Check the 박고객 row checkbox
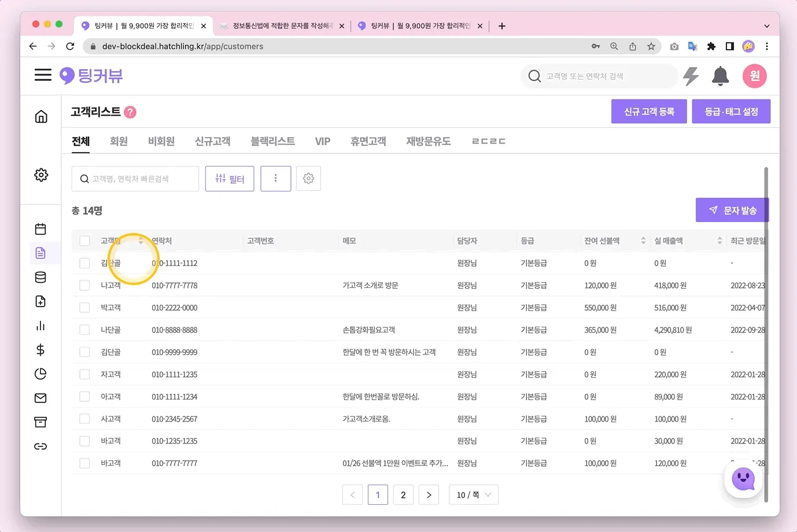The height and width of the screenshot is (532, 797). pyautogui.click(x=84, y=308)
